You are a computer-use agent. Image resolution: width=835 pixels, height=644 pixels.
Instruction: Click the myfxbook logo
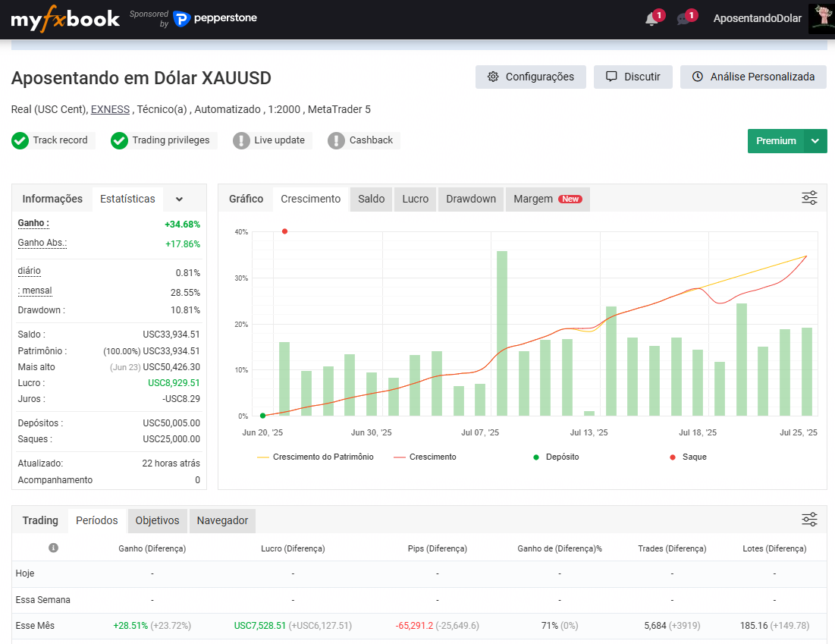pyautogui.click(x=65, y=19)
